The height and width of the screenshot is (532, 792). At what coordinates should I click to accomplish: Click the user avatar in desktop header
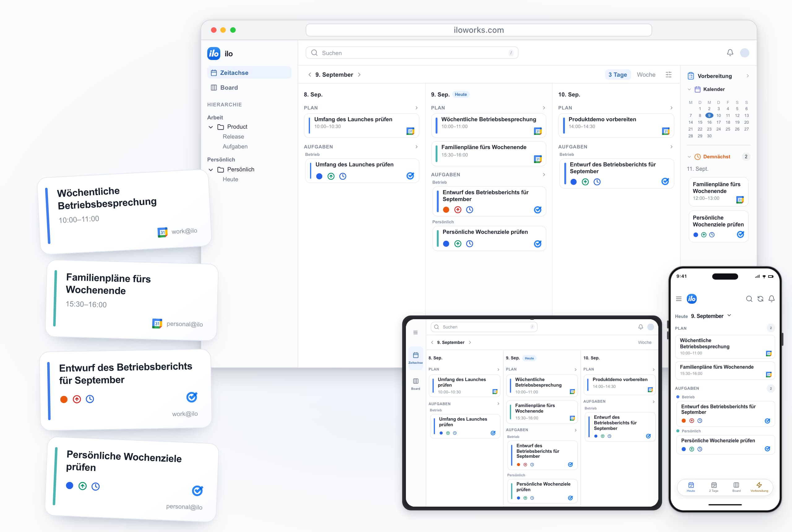point(744,53)
